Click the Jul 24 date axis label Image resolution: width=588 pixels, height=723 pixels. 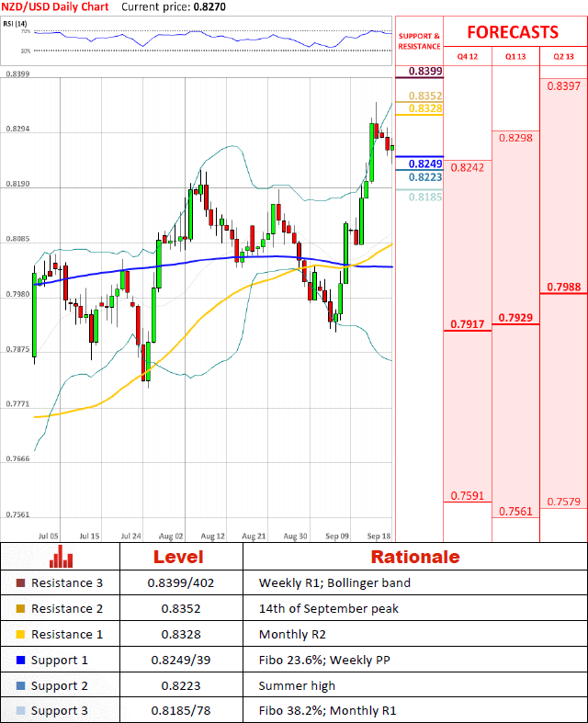[x=131, y=537]
